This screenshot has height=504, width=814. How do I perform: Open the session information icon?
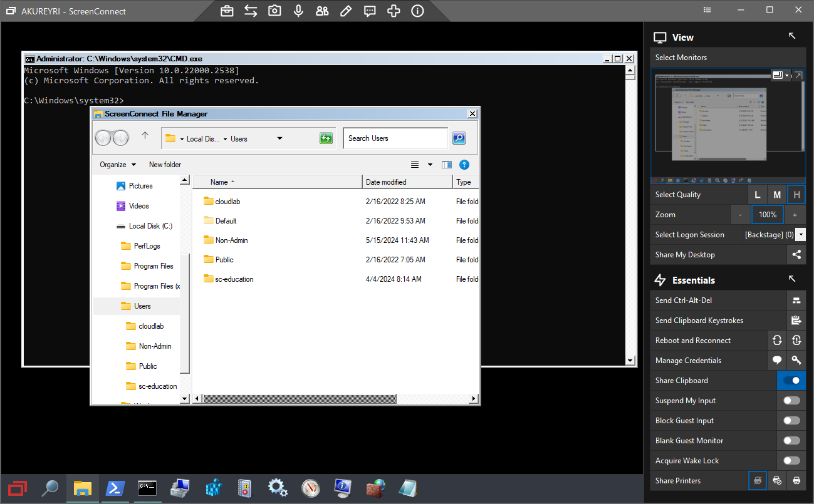click(x=417, y=11)
